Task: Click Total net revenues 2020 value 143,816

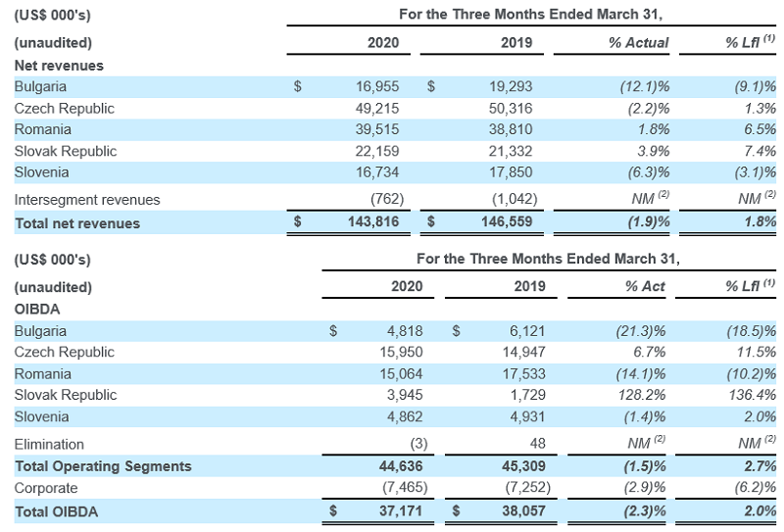Action: tap(373, 223)
